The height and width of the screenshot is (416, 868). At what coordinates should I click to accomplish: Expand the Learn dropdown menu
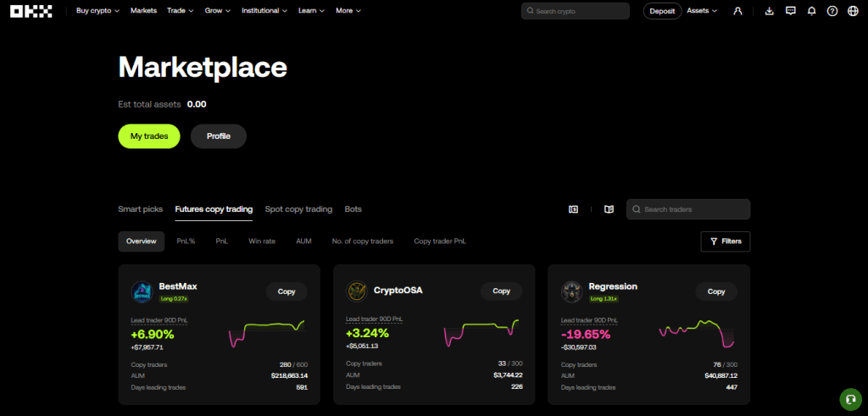[312, 10]
